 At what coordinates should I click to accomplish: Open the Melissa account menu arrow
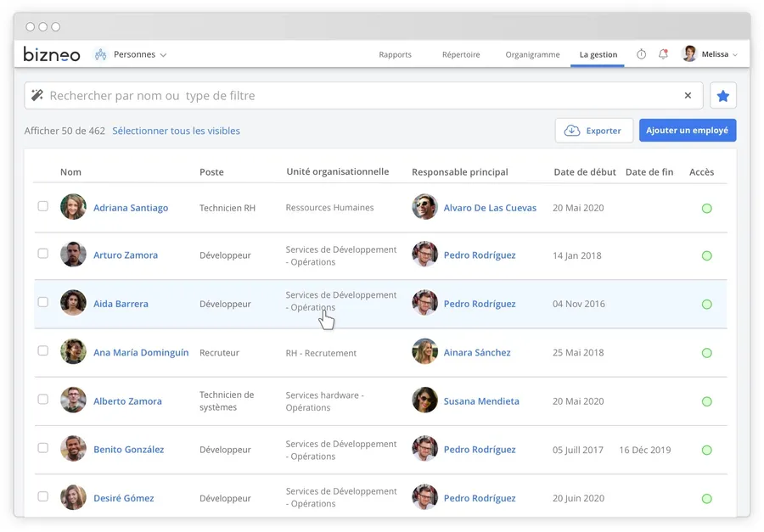[735, 55]
